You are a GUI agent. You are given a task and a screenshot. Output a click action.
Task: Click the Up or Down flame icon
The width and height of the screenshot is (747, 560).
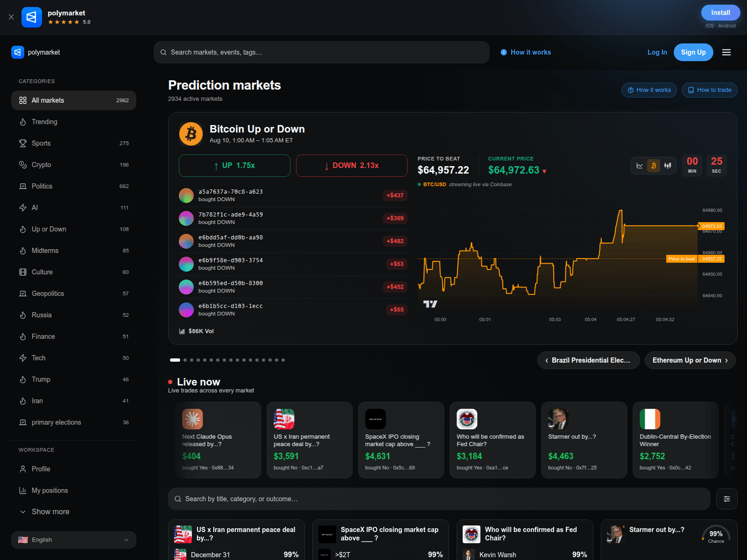point(23,229)
